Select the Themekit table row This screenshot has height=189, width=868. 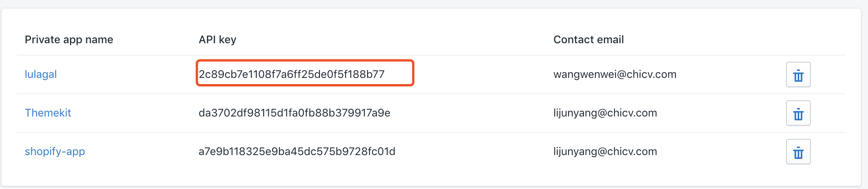(431, 113)
